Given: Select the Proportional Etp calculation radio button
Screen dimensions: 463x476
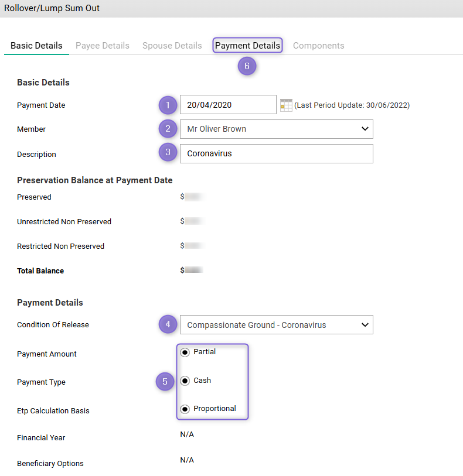Looking at the screenshot, I should [185, 409].
